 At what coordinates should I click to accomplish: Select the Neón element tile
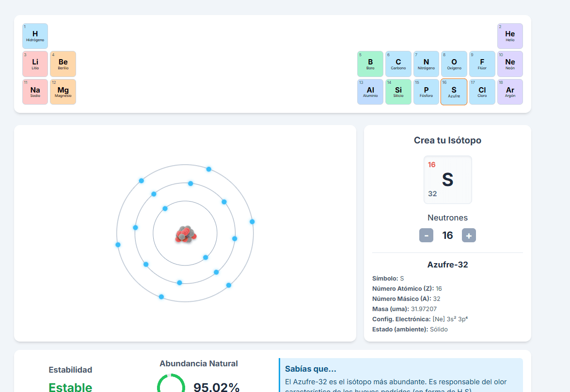coord(510,64)
